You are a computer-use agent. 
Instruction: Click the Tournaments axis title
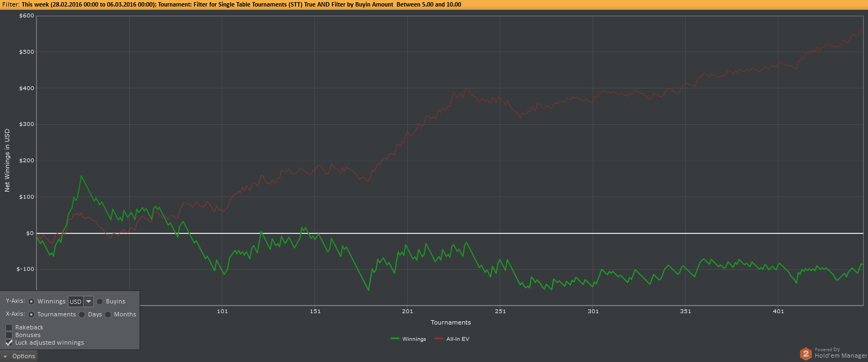(x=451, y=322)
